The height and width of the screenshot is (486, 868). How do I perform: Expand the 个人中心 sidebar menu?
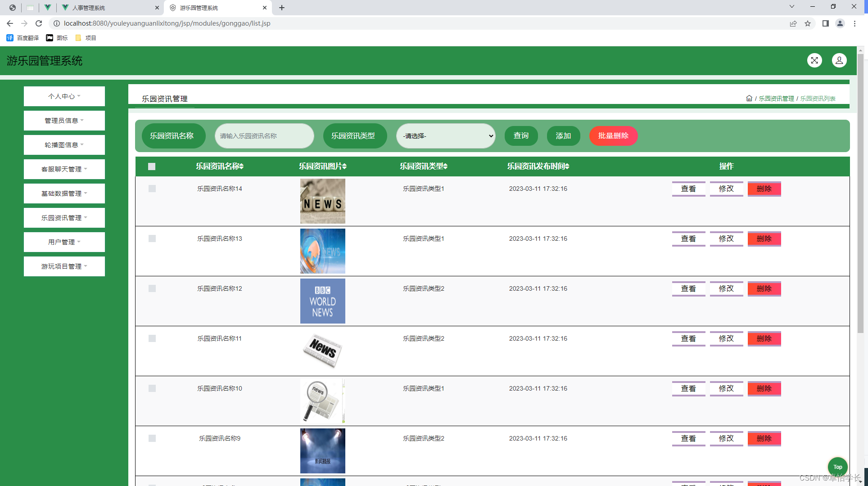pos(64,96)
